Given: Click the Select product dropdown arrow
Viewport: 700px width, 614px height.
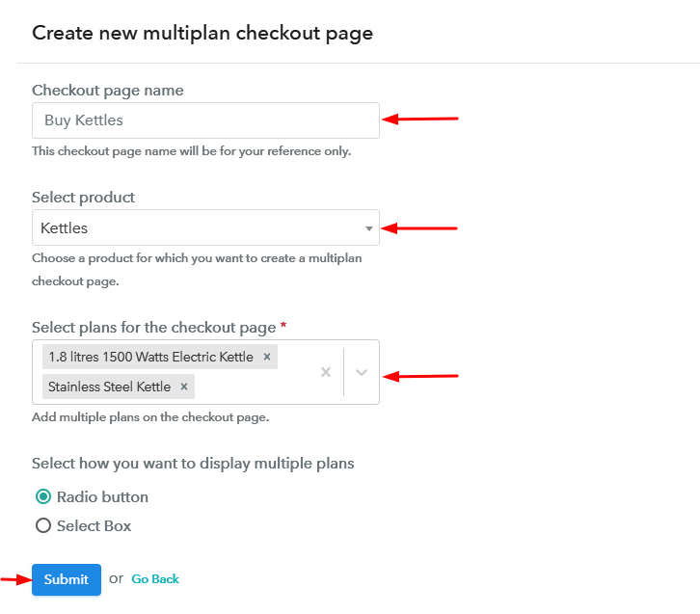Looking at the screenshot, I should [x=368, y=228].
